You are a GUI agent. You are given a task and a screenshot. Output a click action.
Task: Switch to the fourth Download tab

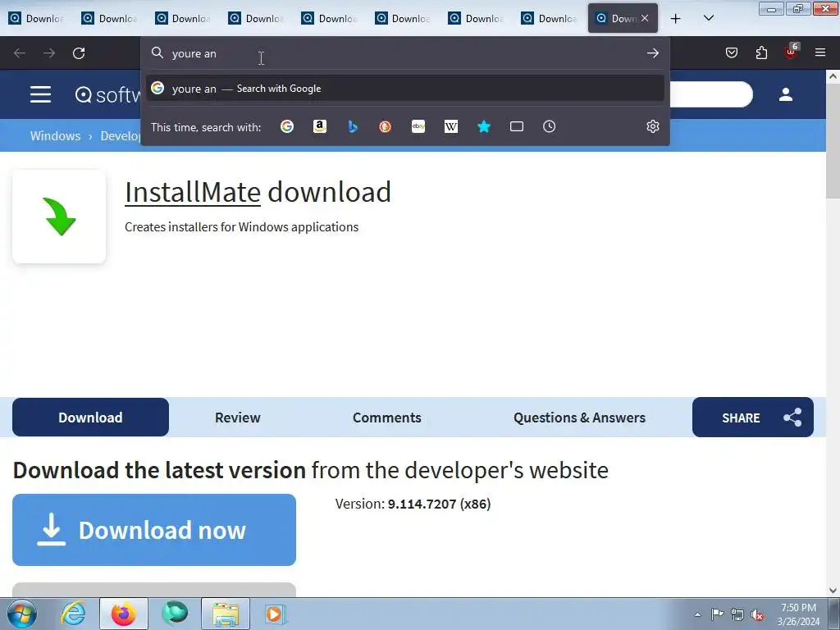(256, 18)
